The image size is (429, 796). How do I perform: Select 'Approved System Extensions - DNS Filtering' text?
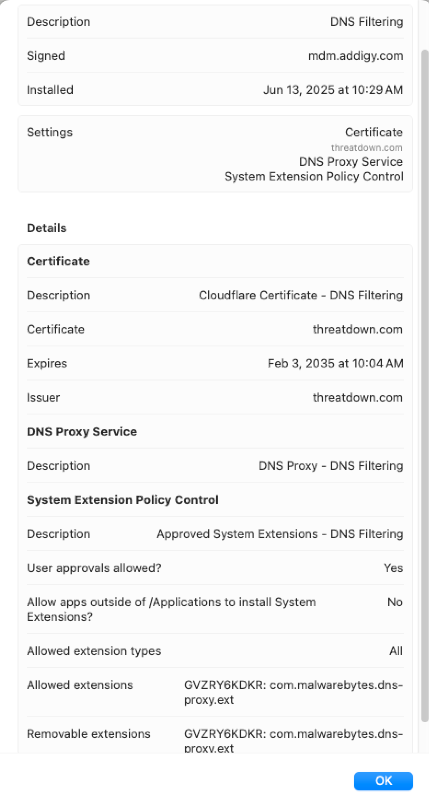coord(280,534)
